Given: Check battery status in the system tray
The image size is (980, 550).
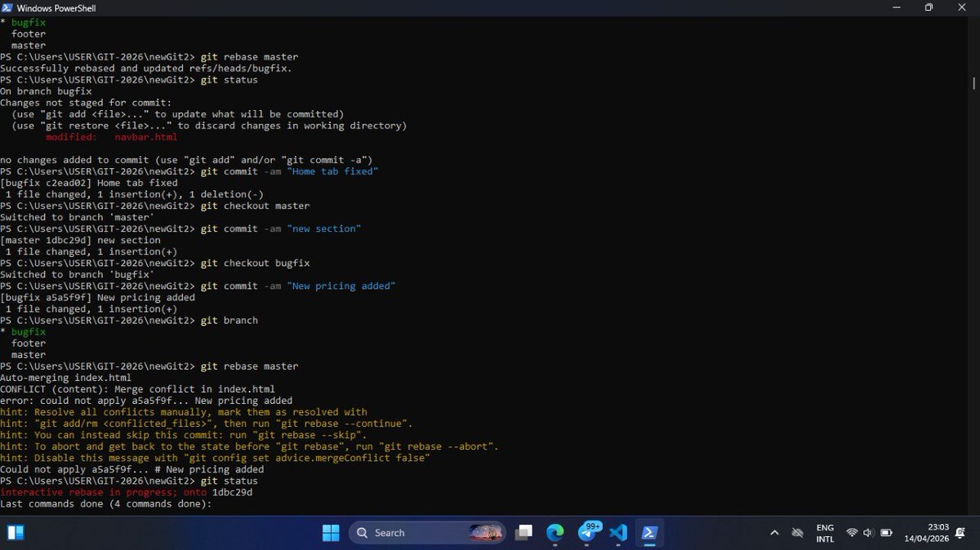Looking at the screenshot, I should tap(887, 532).
